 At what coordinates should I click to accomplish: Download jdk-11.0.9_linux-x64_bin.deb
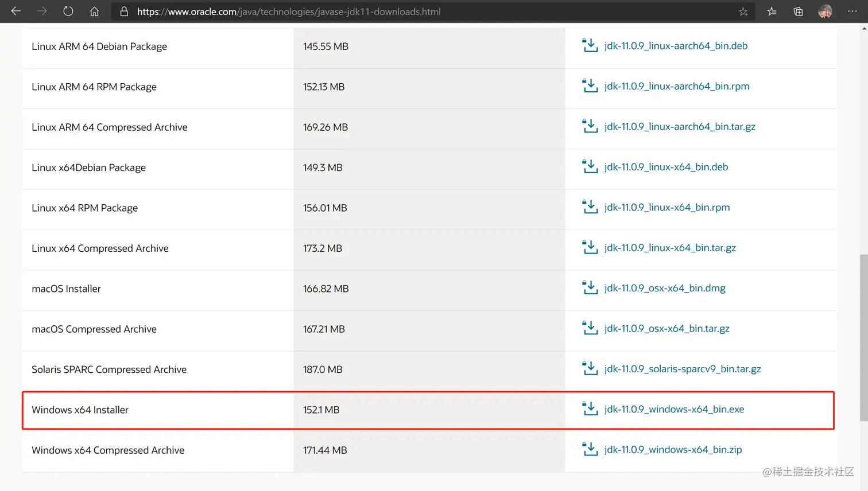(666, 167)
